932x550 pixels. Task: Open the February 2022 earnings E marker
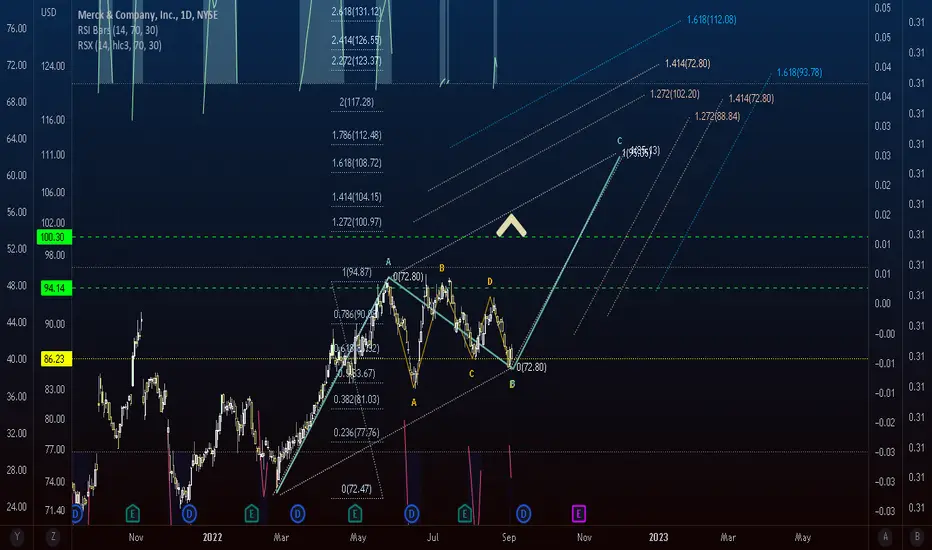251,513
